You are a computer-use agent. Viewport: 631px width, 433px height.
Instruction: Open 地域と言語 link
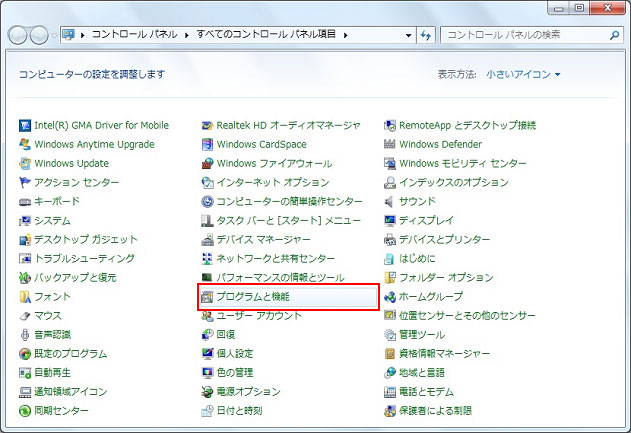422,373
